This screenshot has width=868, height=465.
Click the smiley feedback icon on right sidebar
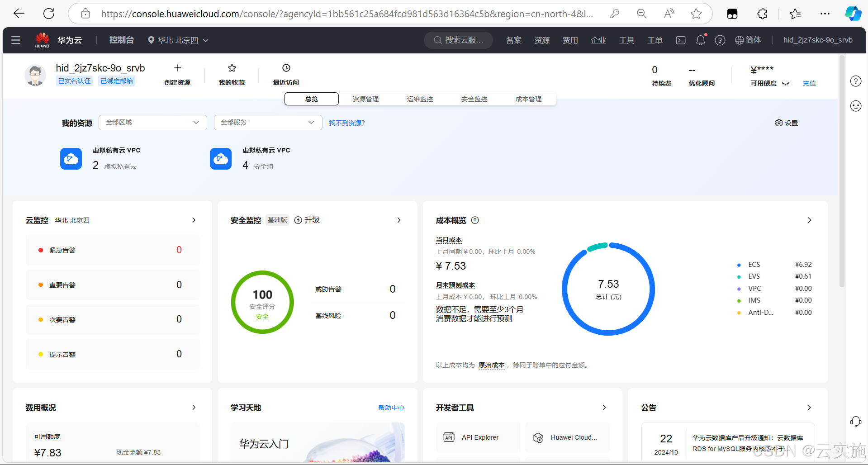pos(855,106)
